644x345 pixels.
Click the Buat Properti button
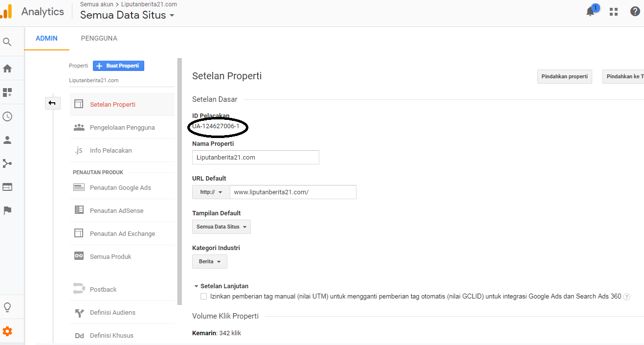coord(118,66)
